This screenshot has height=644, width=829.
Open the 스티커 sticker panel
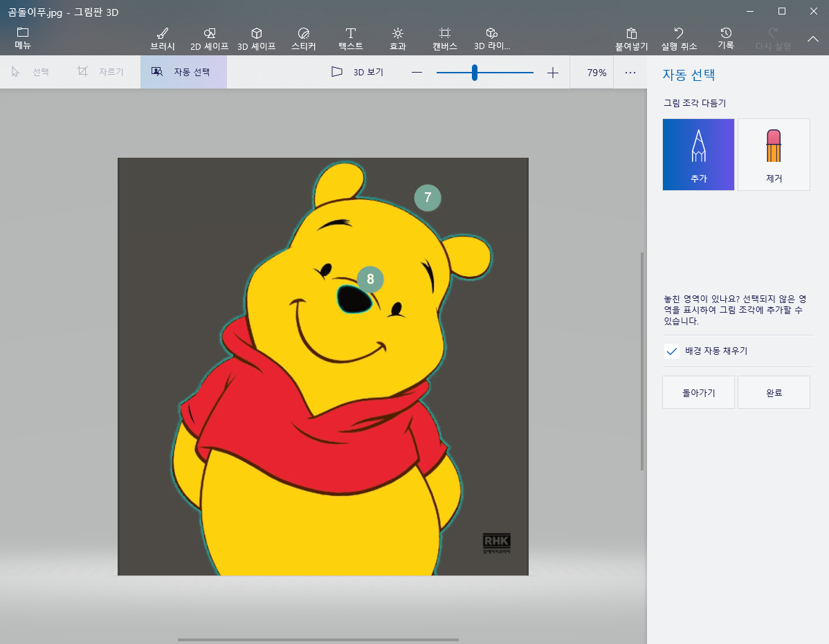tap(304, 39)
